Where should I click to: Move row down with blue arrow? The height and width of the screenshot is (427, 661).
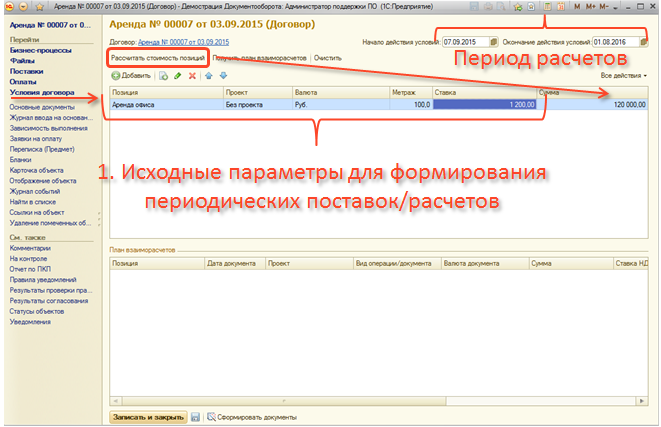click(x=221, y=76)
